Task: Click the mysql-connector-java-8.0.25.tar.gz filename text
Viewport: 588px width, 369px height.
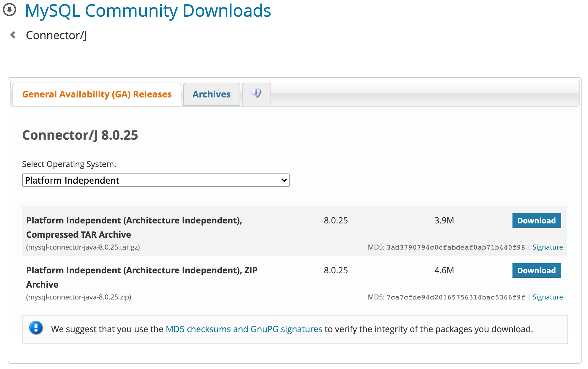Action: click(x=83, y=247)
